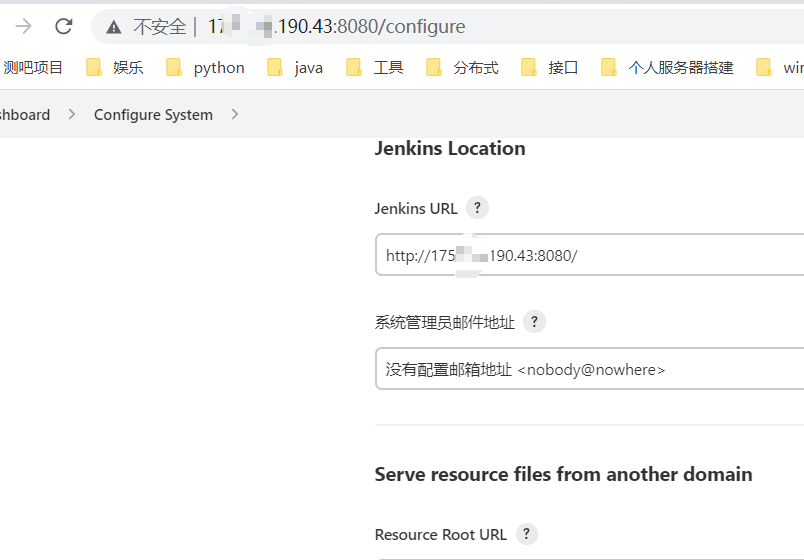
Task: Click the admin email address field
Action: pos(590,369)
